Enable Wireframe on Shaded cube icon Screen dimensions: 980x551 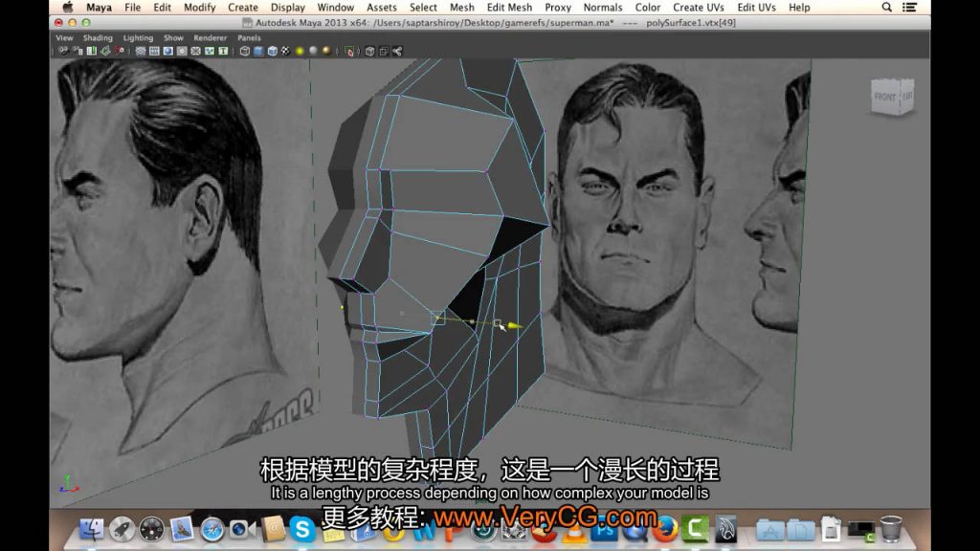point(273,52)
